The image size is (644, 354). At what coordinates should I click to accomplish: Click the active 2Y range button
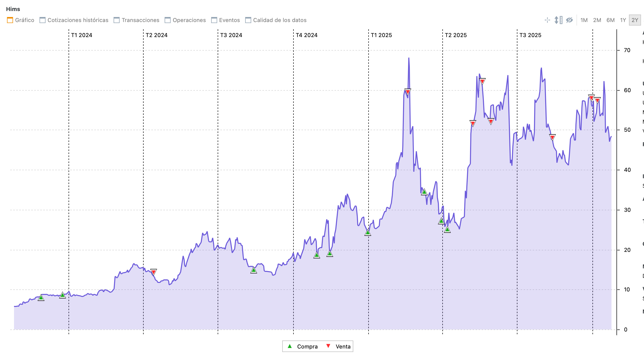(x=635, y=20)
